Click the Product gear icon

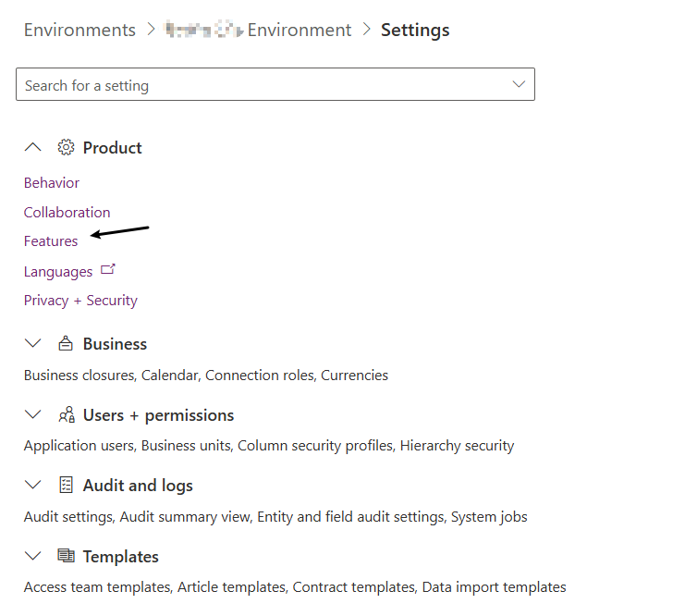click(x=66, y=147)
